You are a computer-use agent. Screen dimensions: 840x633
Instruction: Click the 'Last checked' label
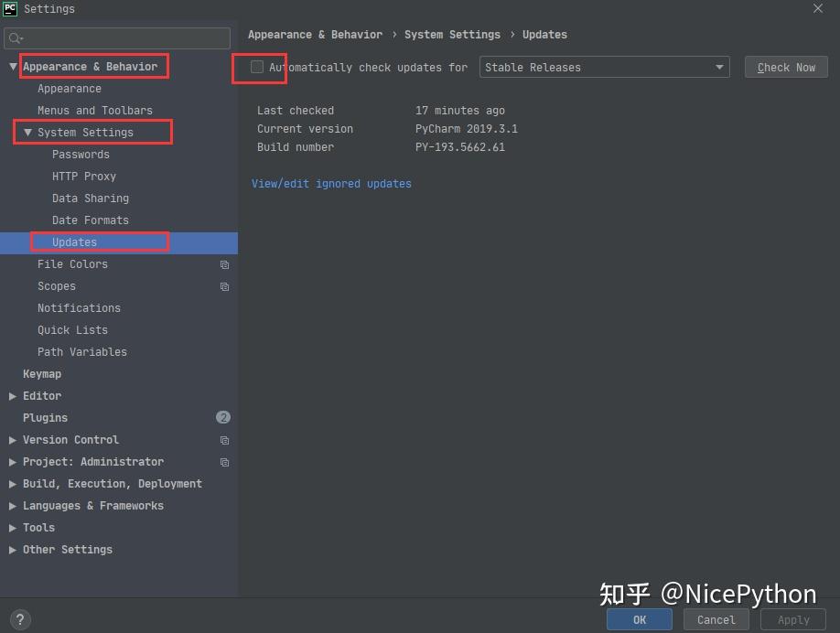(296, 111)
